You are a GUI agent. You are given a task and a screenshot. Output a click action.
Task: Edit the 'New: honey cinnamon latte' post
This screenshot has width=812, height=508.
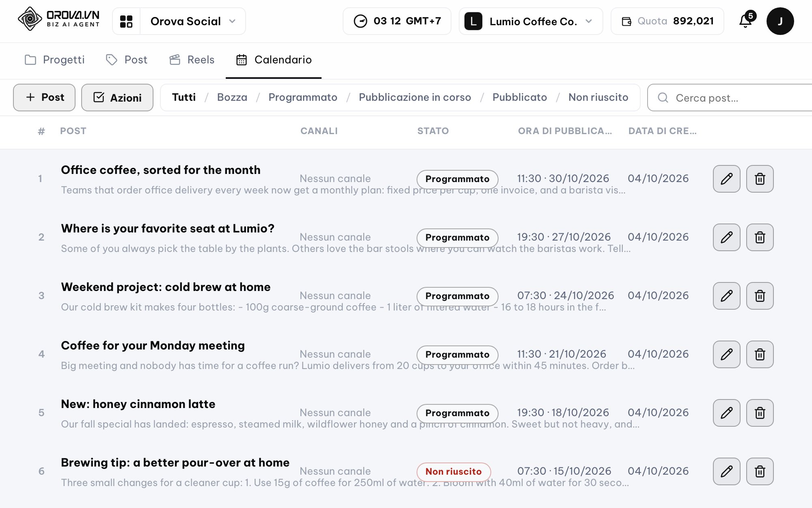(727, 413)
